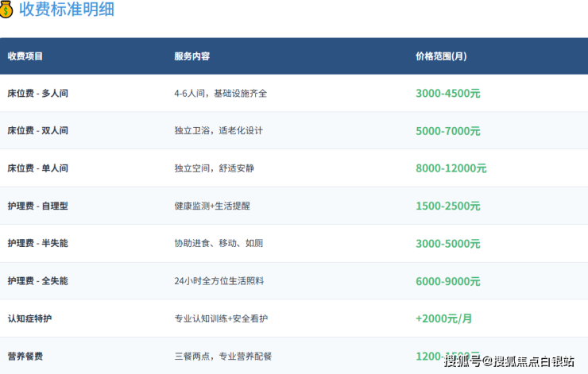Select the 床位费 - 双人间 row label

37,131
